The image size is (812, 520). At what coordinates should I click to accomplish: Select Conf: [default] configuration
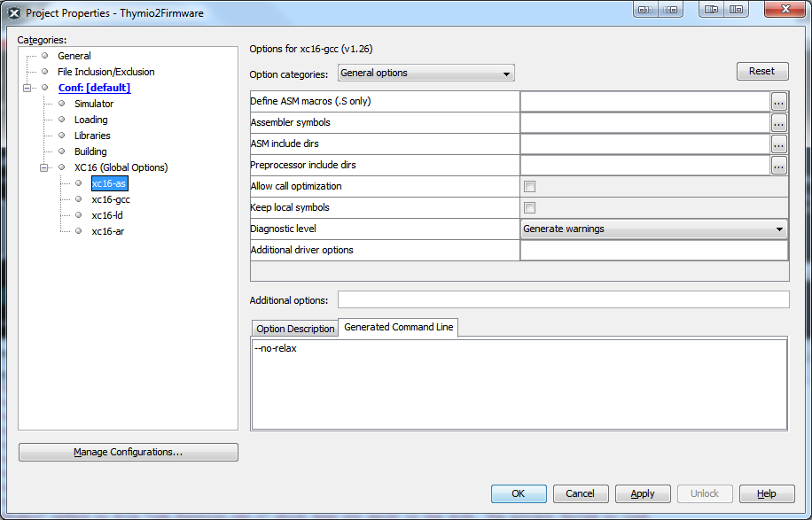pos(94,88)
